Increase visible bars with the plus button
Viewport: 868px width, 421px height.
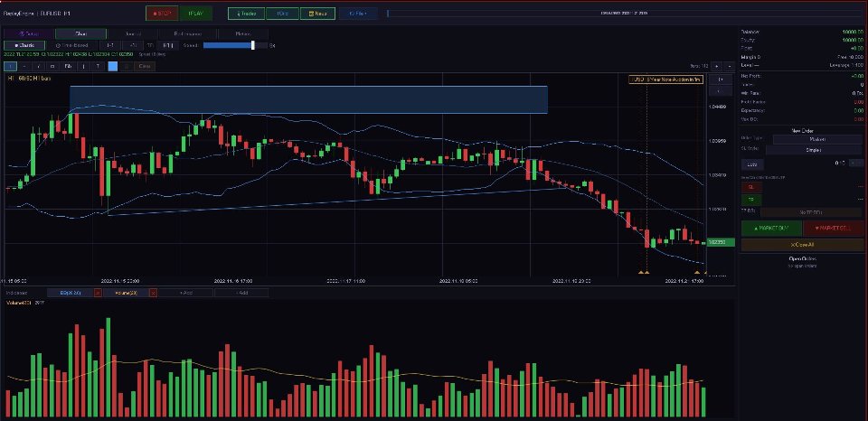tap(716, 66)
